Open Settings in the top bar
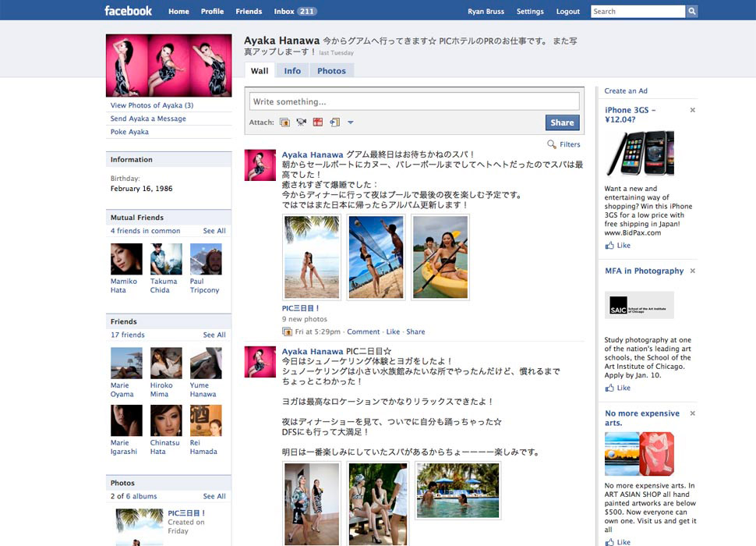Viewport: 756px width, 546px height. (530, 11)
